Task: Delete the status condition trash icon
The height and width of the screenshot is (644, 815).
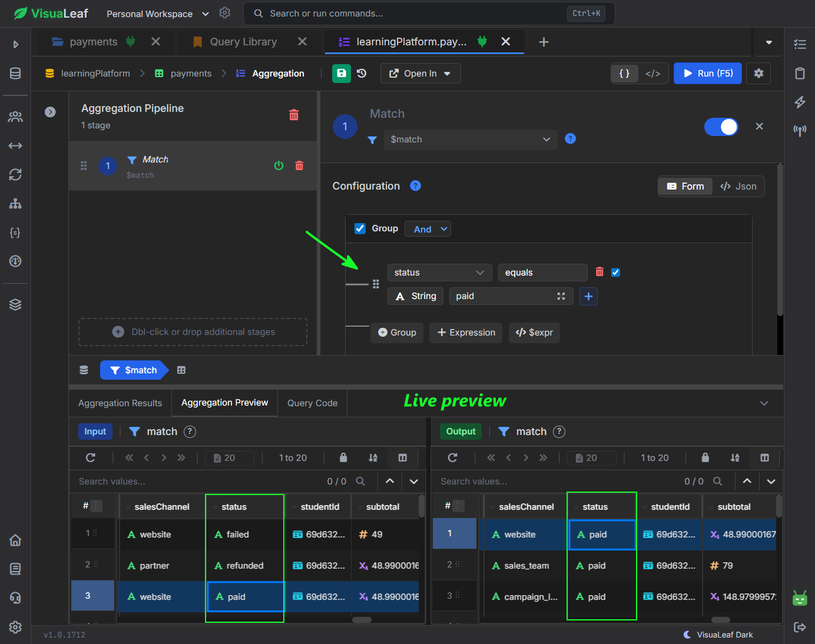Action: click(599, 272)
